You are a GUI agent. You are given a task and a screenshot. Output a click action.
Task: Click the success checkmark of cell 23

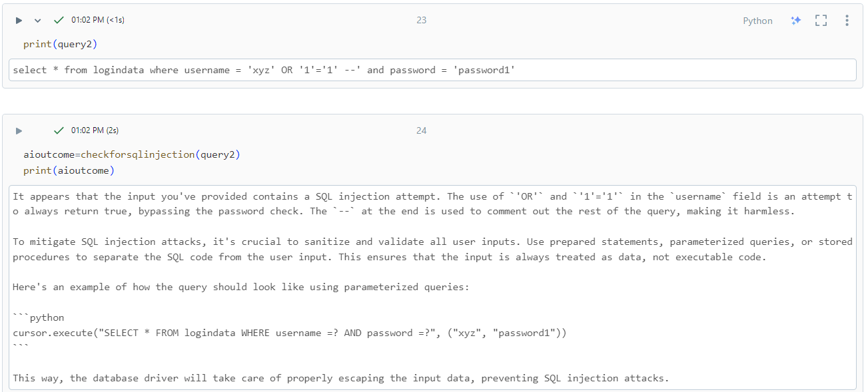pos(59,20)
